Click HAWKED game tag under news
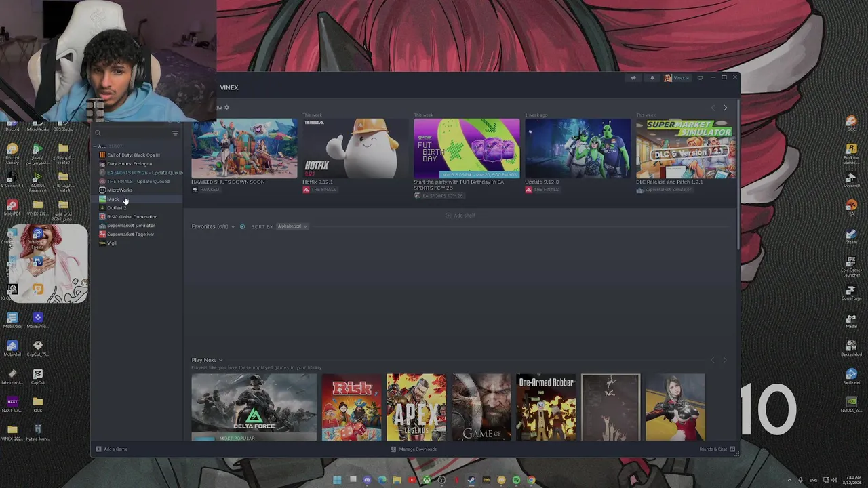 click(x=206, y=190)
